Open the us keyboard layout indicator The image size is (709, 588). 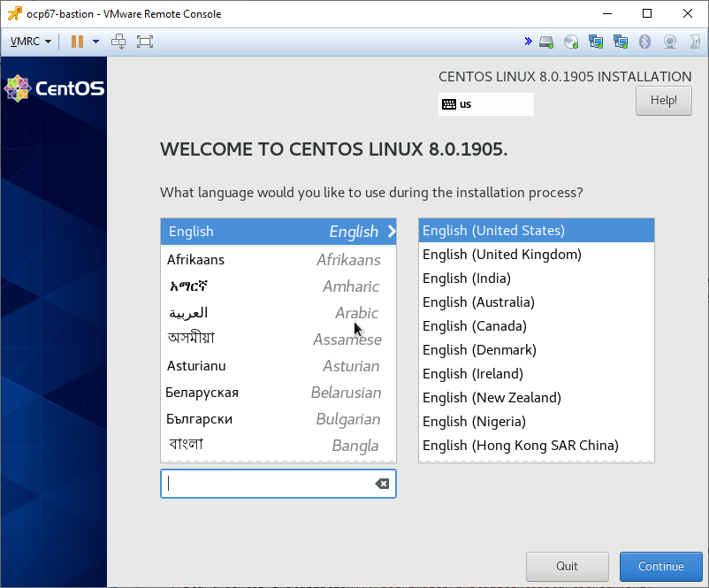(485, 104)
